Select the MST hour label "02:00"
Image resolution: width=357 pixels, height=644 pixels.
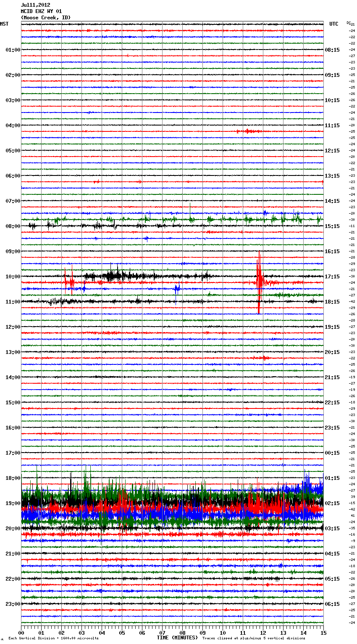[x=13, y=75]
